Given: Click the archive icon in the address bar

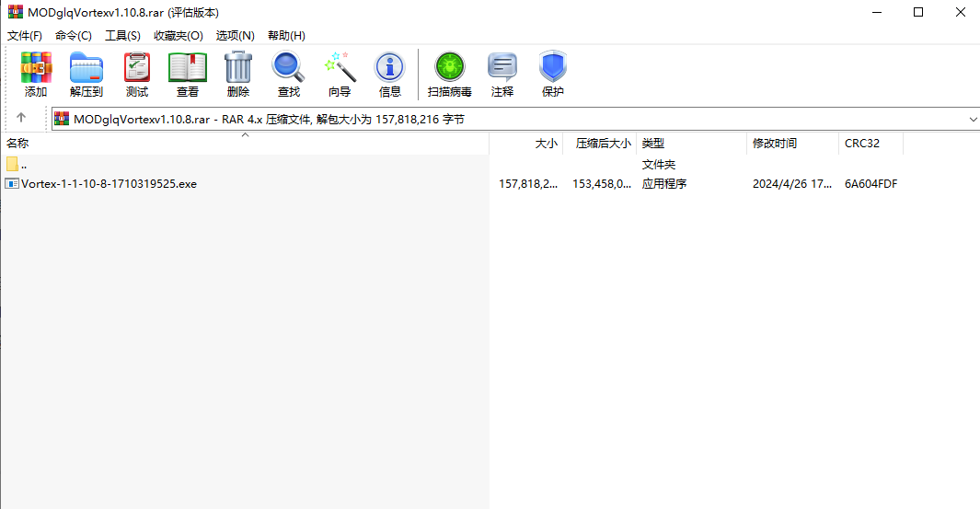Looking at the screenshot, I should (x=62, y=119).
